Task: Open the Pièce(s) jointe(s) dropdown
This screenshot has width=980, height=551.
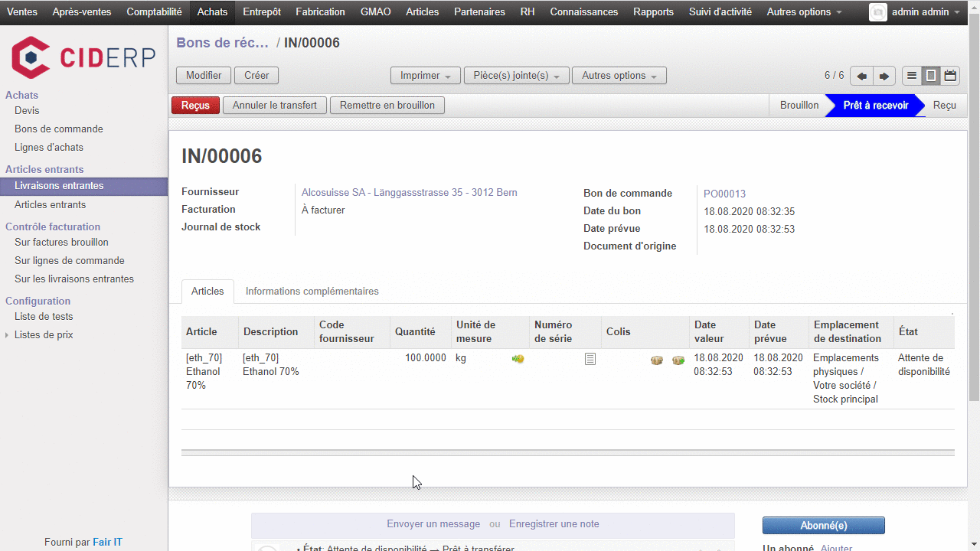Action: (517, 76)
